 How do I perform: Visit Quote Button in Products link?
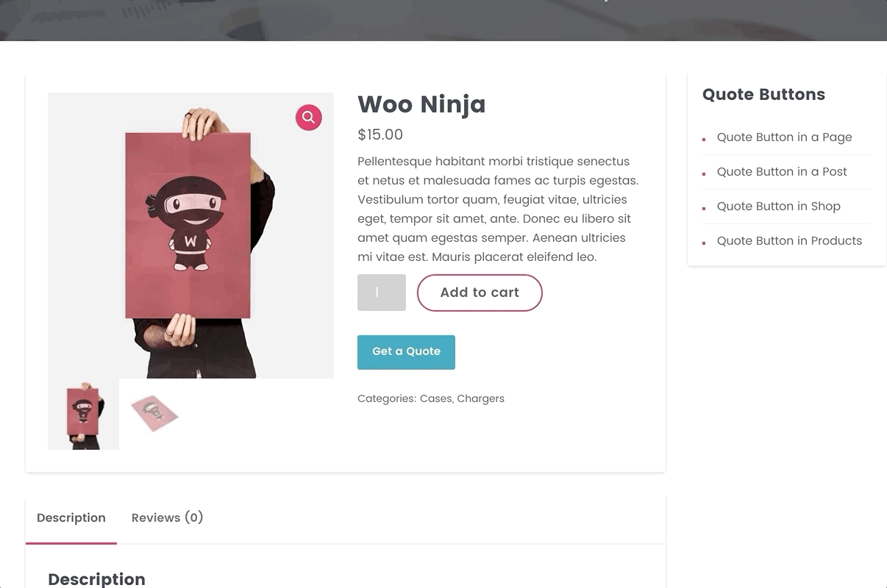coord(789,241)
